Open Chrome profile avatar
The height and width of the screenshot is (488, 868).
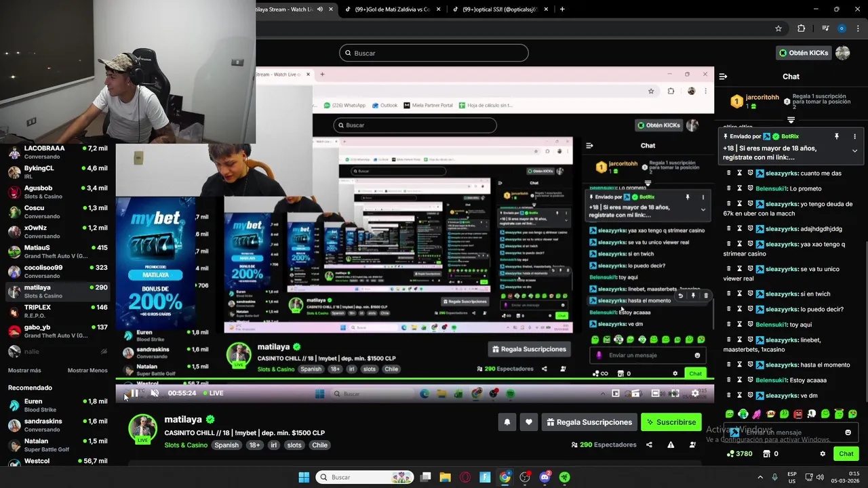coord(842,28)
